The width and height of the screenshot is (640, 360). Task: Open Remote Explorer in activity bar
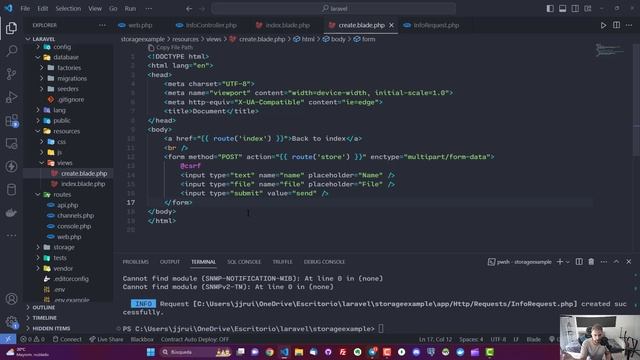click(11, 143)
